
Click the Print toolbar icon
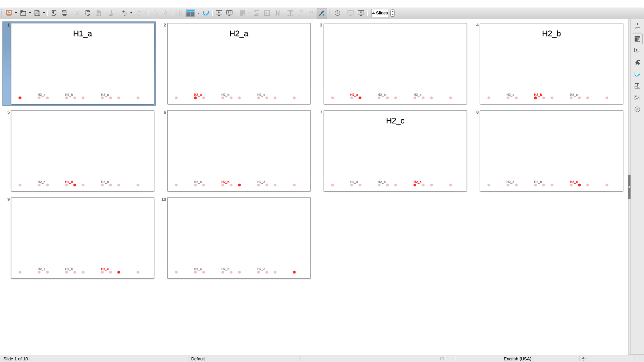pos(64,13)
